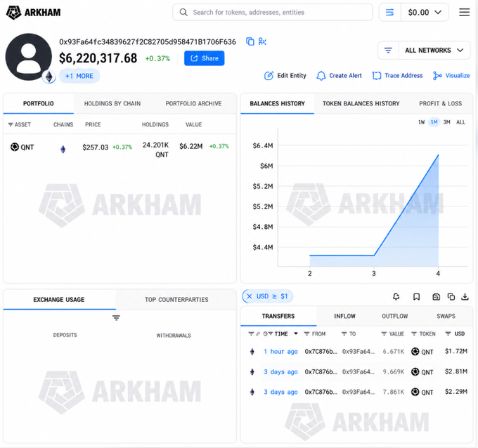
Task: Click the link filter icon in transfers header
Action: tap(258, 334)
